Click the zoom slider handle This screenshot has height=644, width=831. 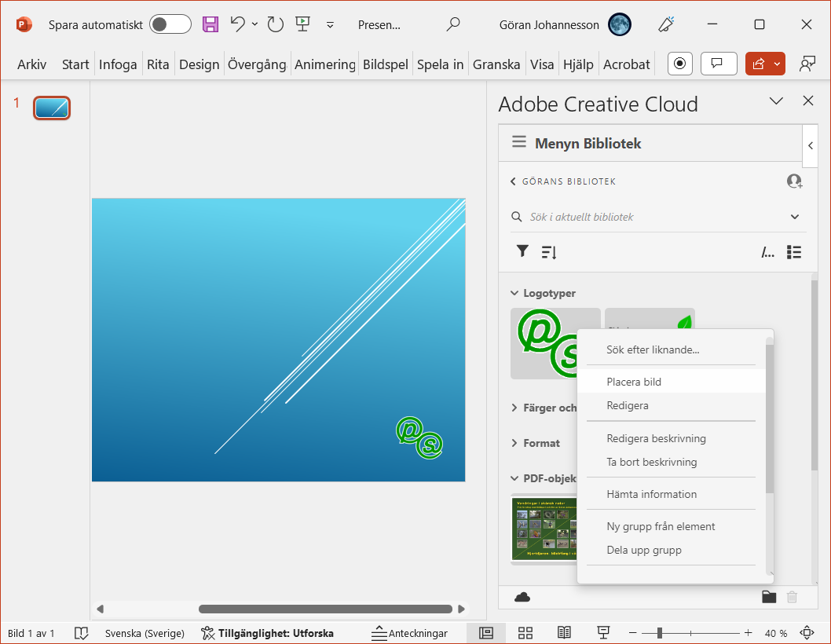coord(660,633)
